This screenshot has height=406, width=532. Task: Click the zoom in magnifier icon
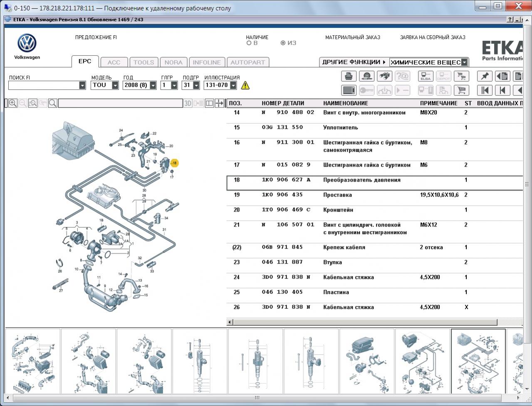coord(13,103)
